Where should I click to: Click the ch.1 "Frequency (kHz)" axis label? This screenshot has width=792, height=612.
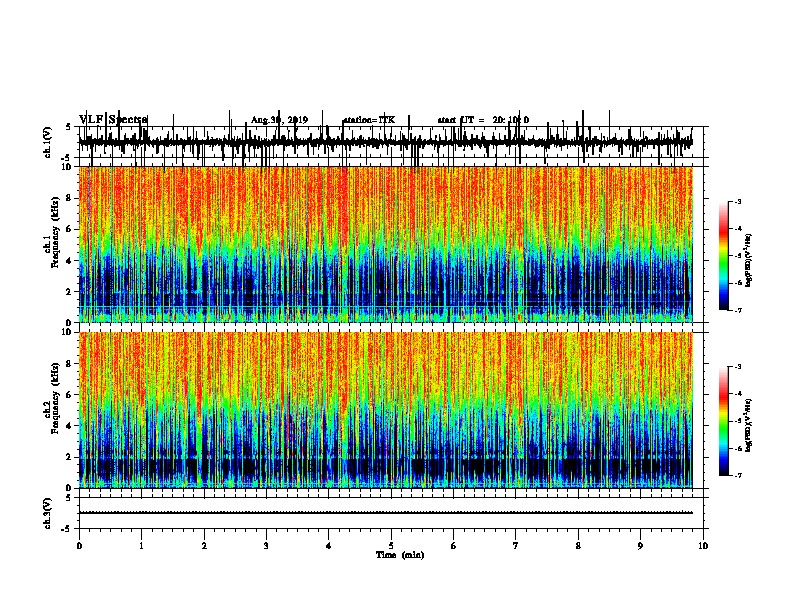[55, 232]
